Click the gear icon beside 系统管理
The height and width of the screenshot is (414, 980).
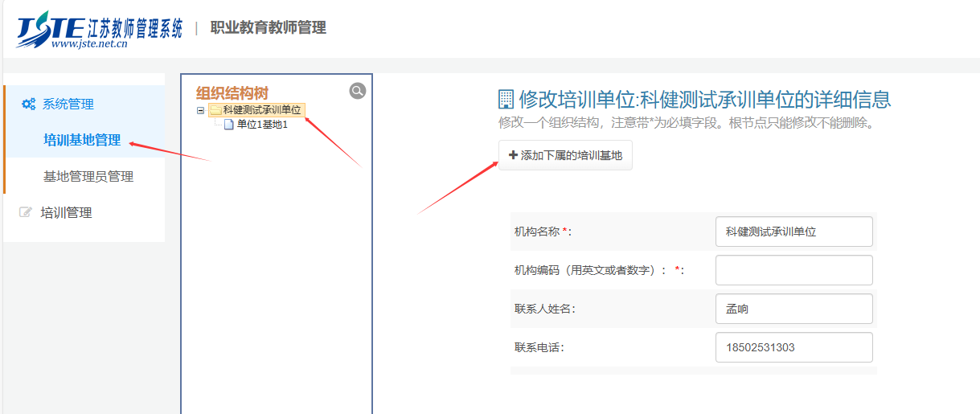click(28, 104)
